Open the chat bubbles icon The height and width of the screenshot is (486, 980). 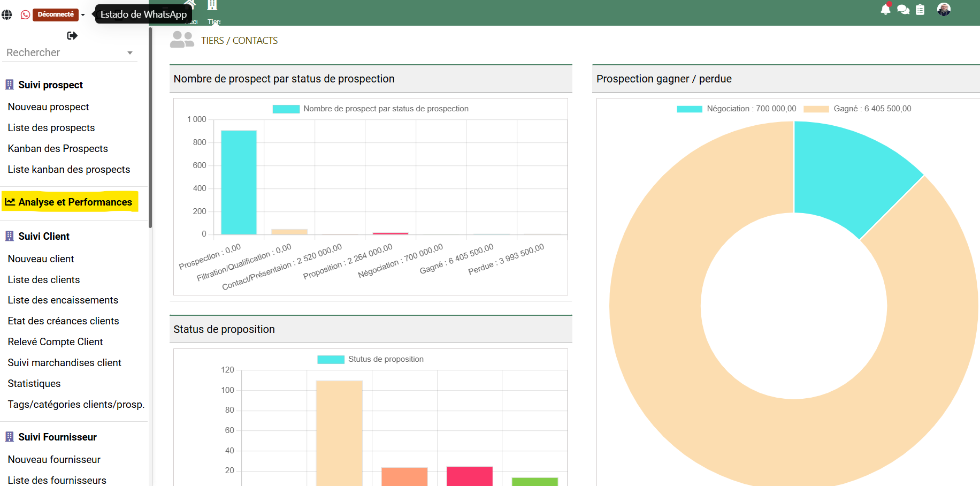click(904, 10)
